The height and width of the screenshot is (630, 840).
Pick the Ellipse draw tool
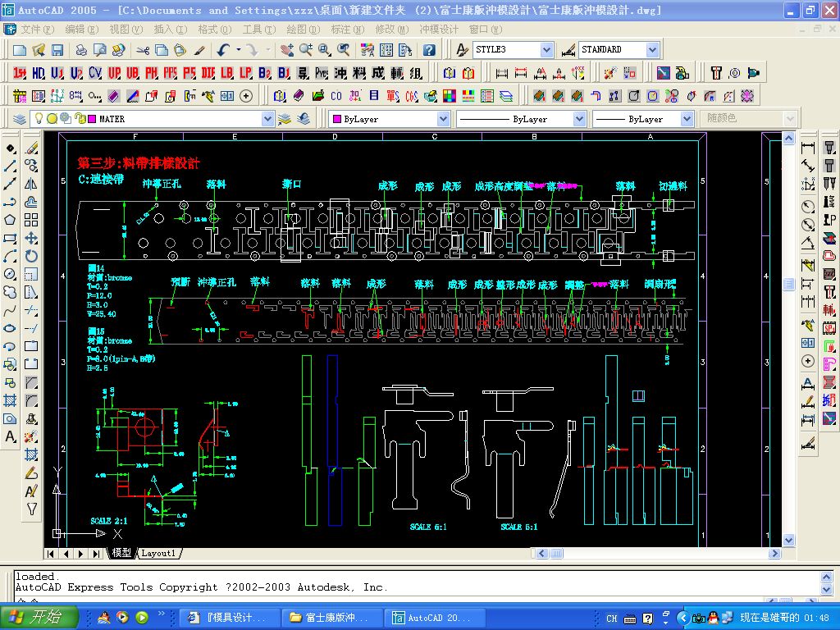click(x=10, y=328)
